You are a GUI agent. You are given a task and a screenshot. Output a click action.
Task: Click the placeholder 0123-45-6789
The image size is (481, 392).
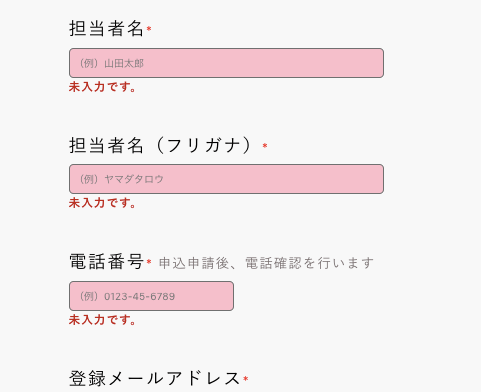140,296
